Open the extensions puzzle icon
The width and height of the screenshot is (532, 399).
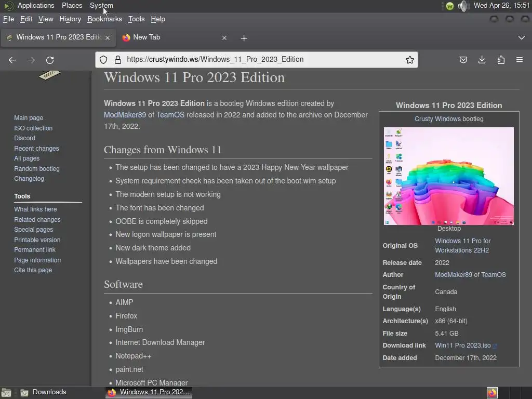point(501,60)
